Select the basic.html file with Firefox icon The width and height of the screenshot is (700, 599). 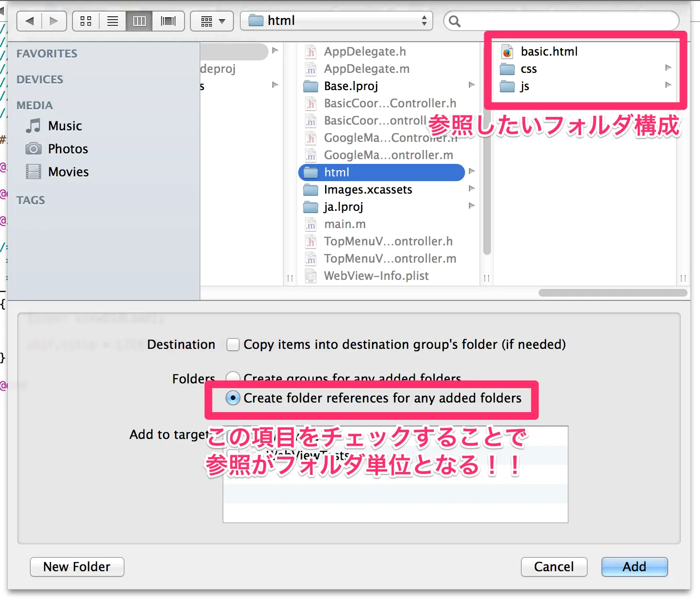548,51
